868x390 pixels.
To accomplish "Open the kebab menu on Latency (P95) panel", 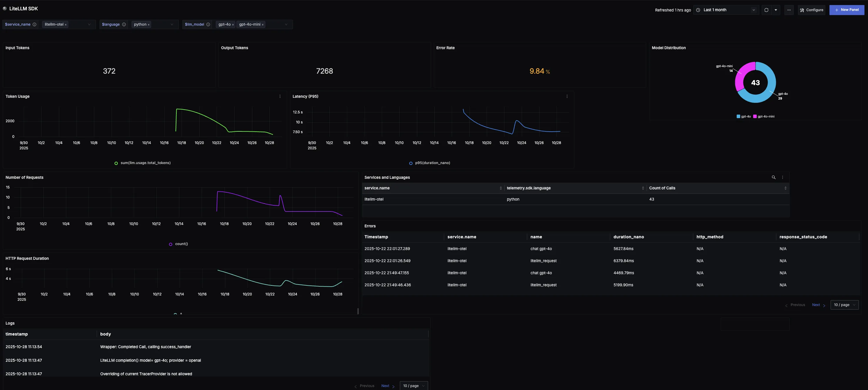I will 567,96.
